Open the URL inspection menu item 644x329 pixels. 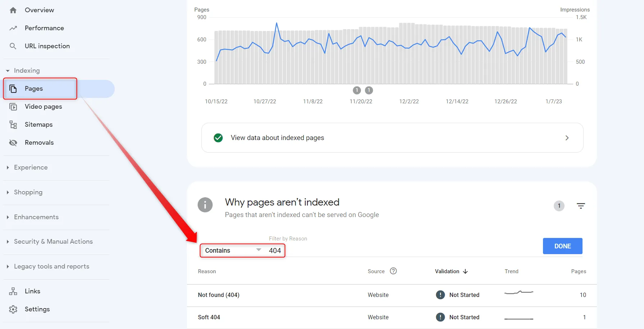click(47, 46)
